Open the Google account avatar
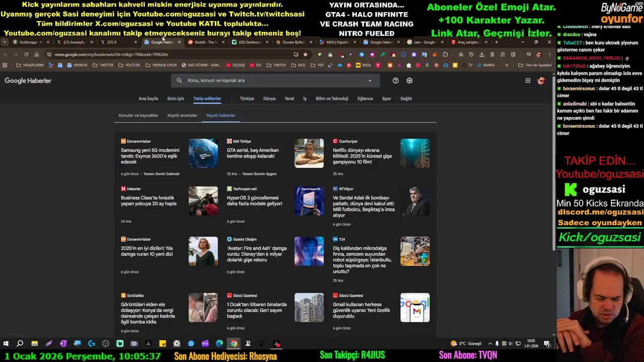Image resolution: width=644 pixels, height=362 pixels. click(541, 80)
